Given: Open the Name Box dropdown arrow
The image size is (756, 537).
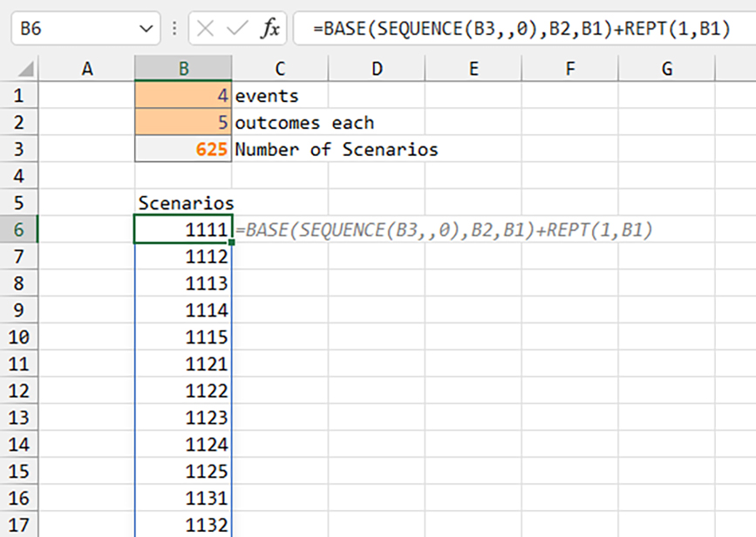Looking at the screenshot, I should [x=144, y=27].
